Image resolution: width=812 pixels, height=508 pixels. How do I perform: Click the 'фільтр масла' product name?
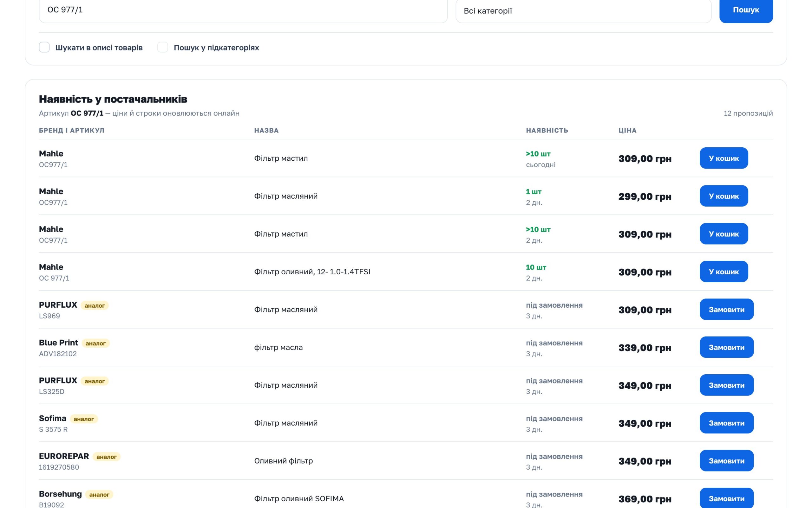[278, 347]
